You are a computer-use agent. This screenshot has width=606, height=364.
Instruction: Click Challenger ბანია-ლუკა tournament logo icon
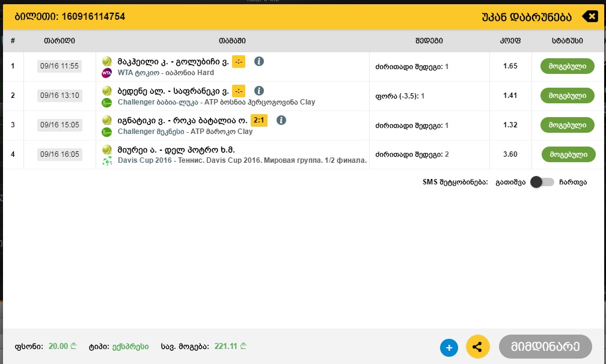coord(106,103)
